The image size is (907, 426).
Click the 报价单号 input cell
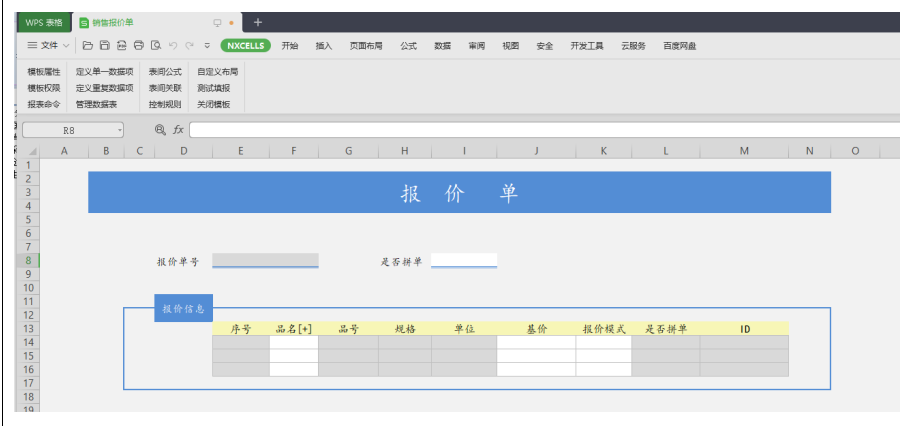[265, 261]
